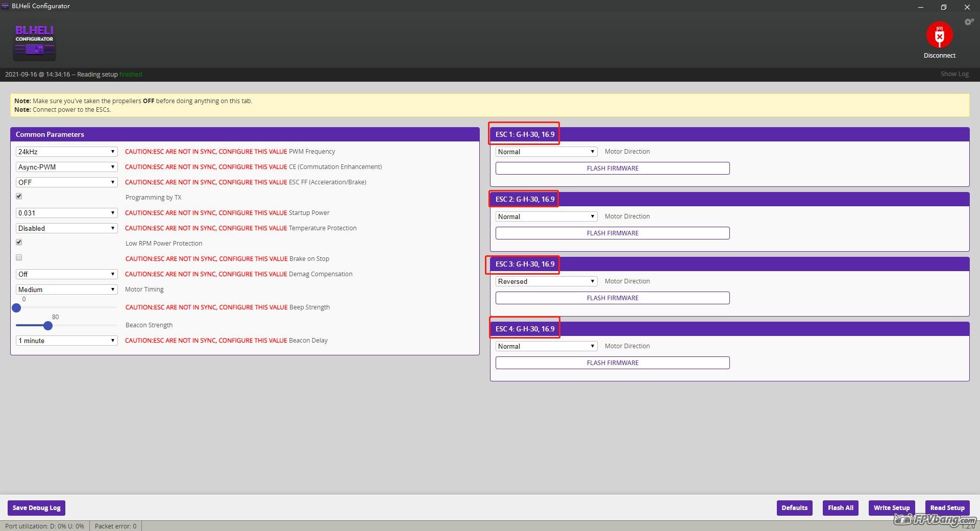This screenshot has height=531, width=980.
Task: Click the Beacon Strength slider handle
Action: (48, 325)
